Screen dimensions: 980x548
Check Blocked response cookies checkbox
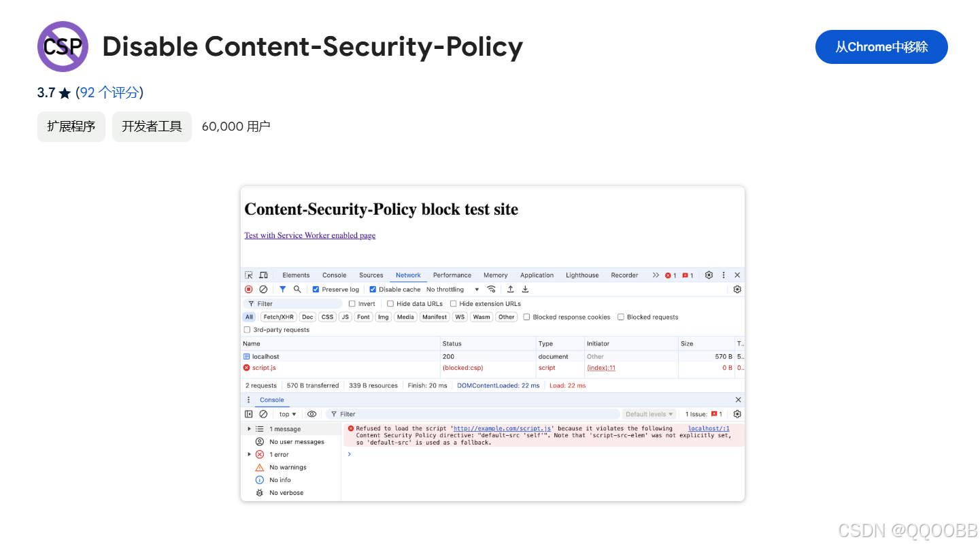(x=526, y=317)
